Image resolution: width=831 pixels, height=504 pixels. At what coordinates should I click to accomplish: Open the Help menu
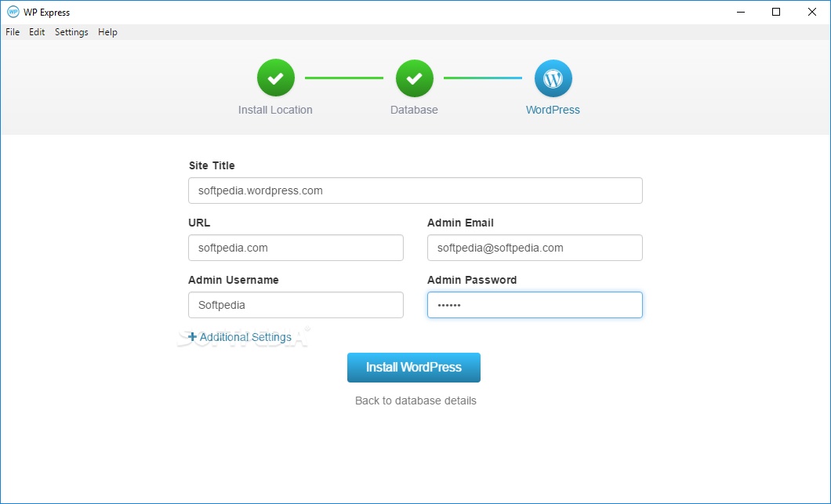[x=107, y=32]
